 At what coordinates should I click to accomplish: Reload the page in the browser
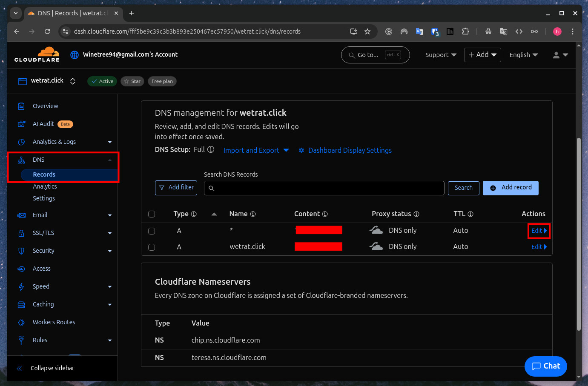tap(47, 31)
